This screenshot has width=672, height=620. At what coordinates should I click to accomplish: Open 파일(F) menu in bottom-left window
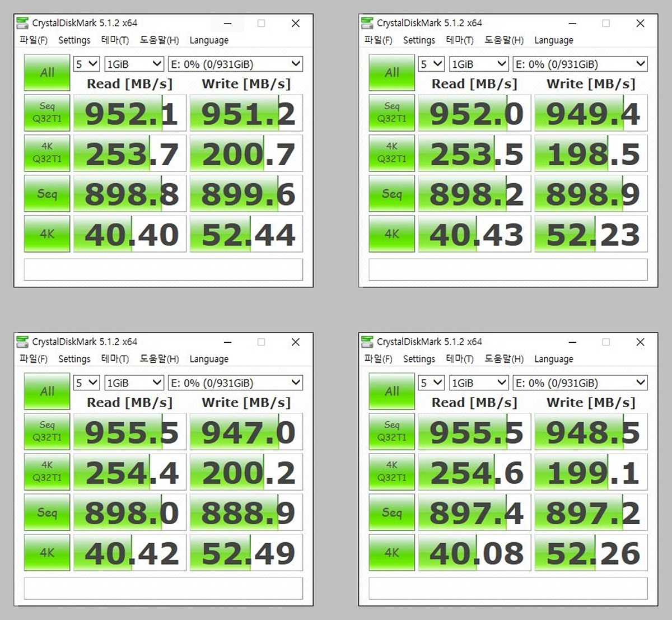(x=34, y=359)
